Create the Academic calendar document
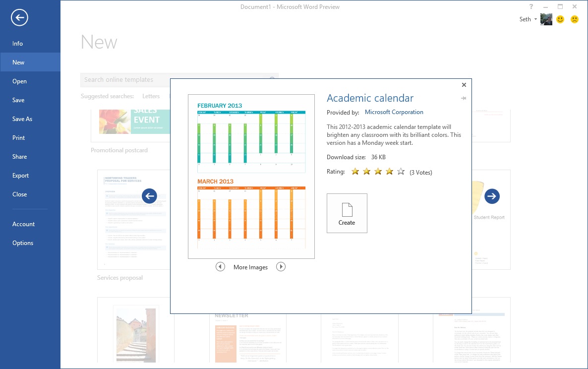This screenshot has width=588, height=369. (347, 213)
